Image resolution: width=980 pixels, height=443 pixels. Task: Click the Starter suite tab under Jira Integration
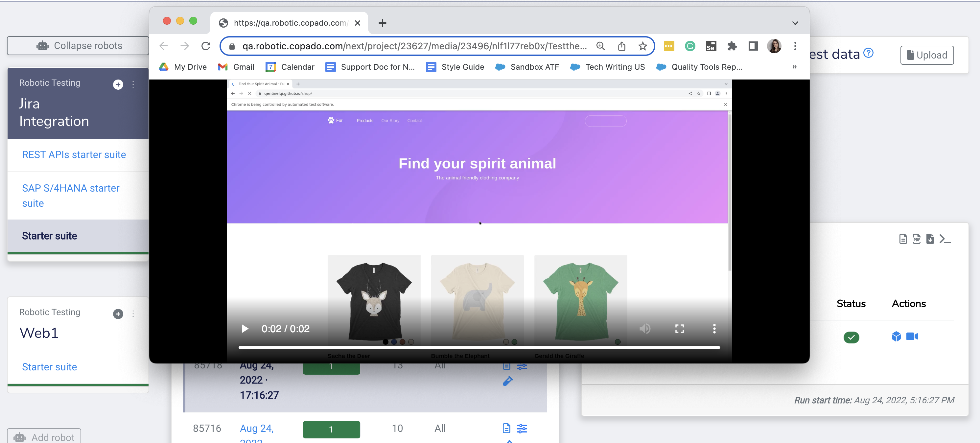(x=49, y=236)
